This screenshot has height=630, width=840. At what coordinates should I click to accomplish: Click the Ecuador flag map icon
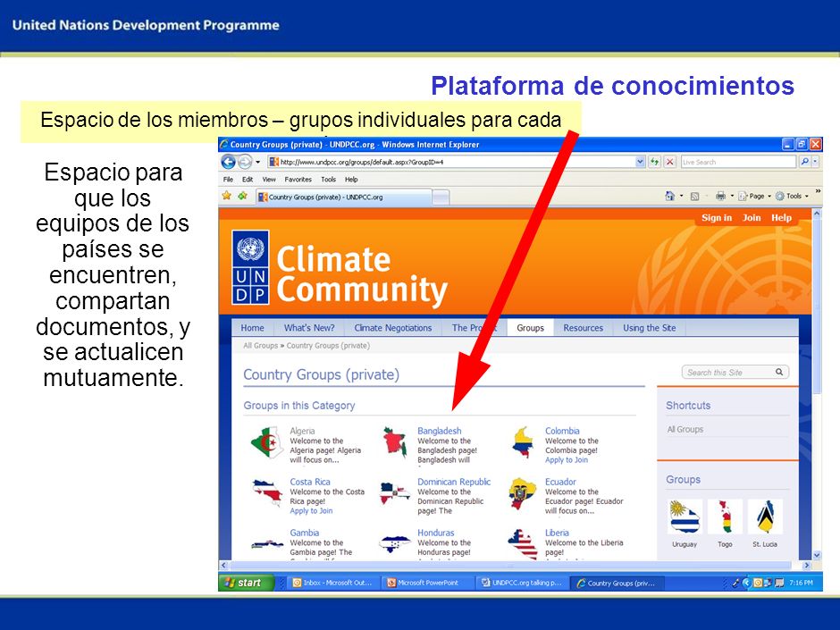point(523,493)
